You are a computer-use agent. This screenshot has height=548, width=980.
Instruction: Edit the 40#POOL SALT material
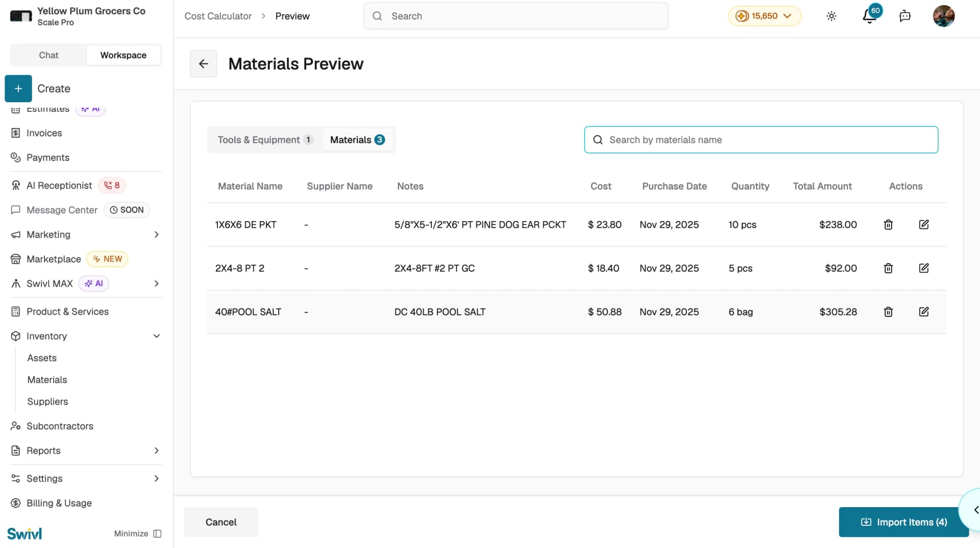(924, 312)
